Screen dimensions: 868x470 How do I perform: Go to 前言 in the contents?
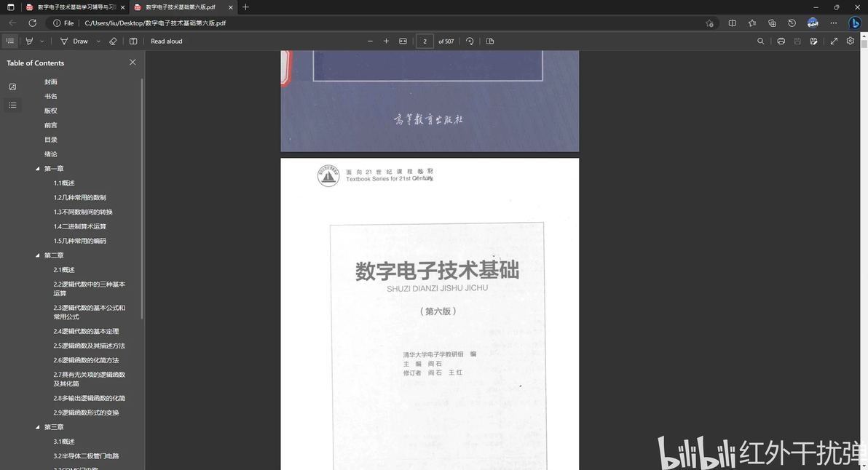[x=51, y=125]
